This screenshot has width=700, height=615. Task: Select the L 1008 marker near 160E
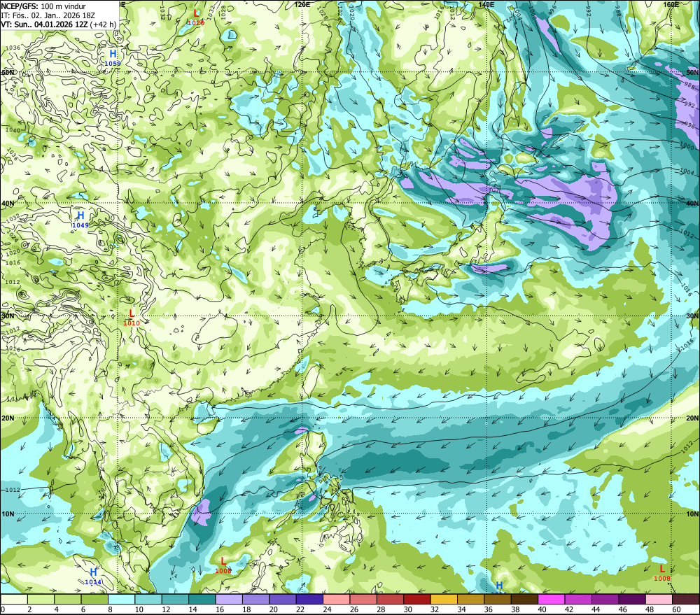662,573
